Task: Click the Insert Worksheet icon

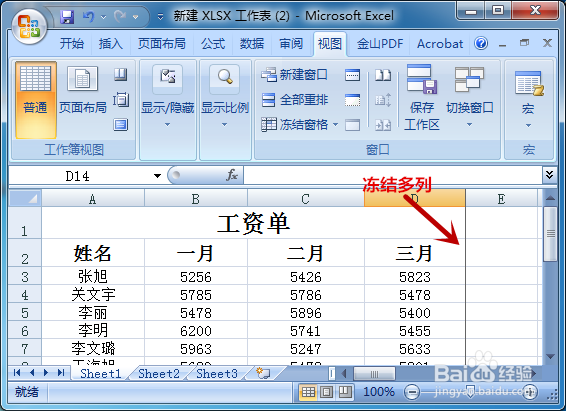Action: click(263, 373)
